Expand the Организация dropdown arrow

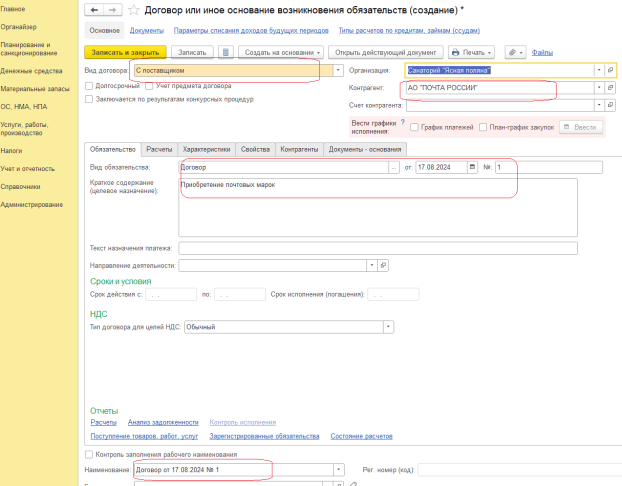(599, 70)
